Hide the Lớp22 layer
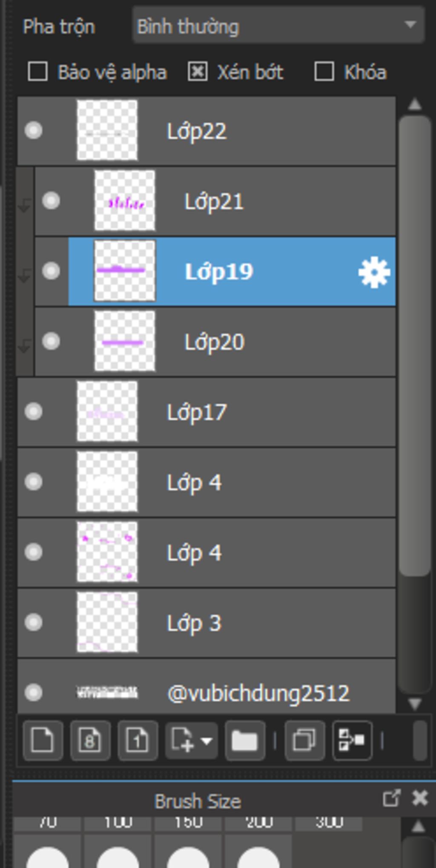 (33, 130)
